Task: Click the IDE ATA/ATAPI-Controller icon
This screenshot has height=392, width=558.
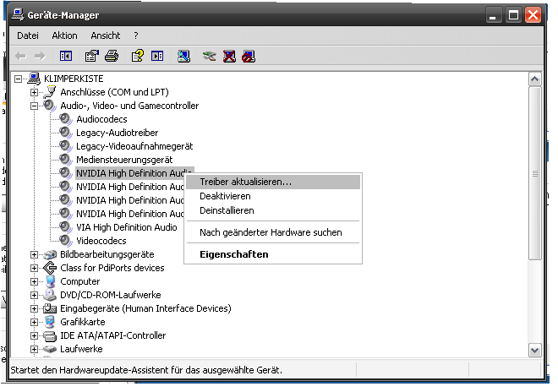Action: (50, 335)
